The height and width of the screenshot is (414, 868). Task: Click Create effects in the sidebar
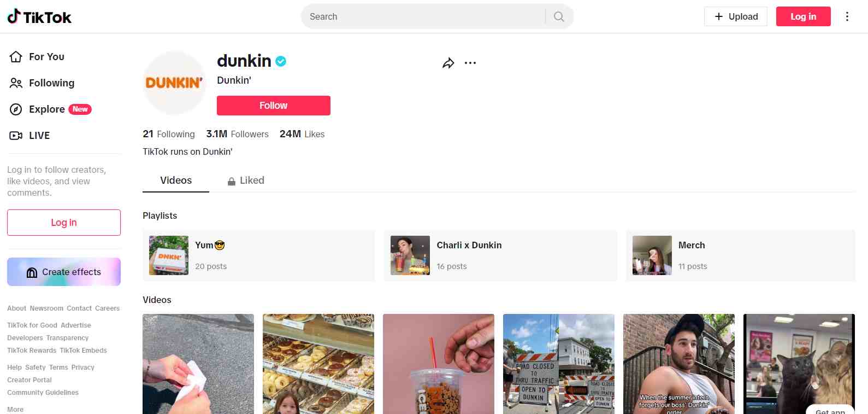(64, 272)
